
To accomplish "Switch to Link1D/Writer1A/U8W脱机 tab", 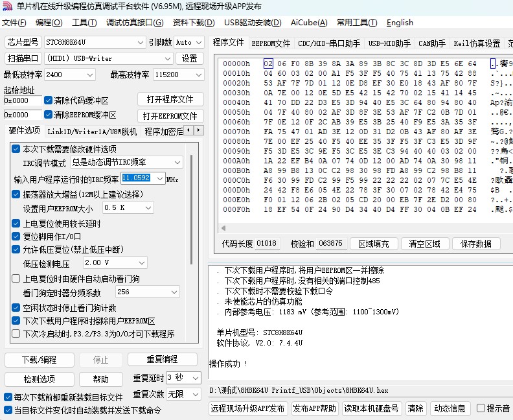I will click(x=92, y=132).
